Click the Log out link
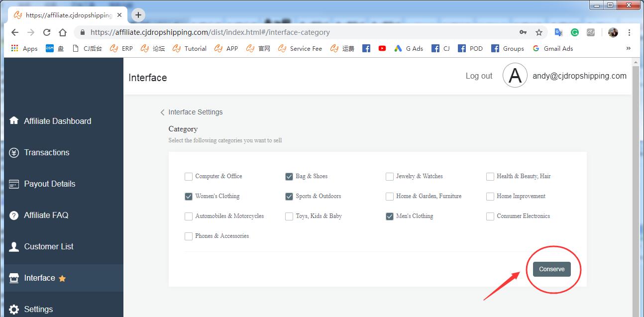This screenshot has width=644, height=317. 479,76
